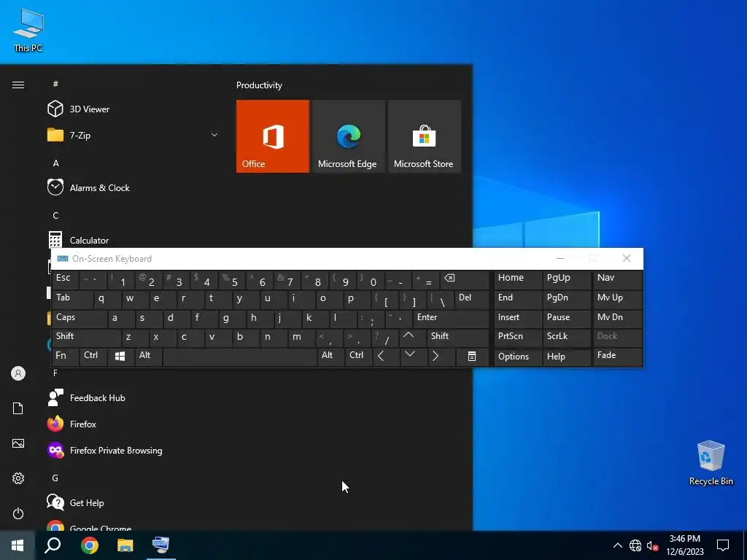
Task: Toggle right Shift key on keyboard
Action: pos(457,337)
